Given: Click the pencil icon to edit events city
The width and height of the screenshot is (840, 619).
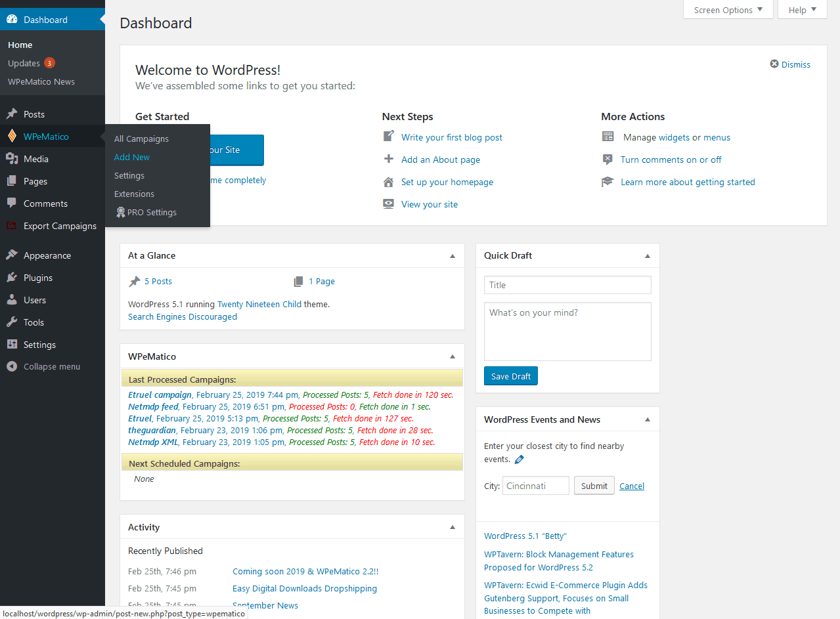Looking at the screenshot, I should (519, 459).
